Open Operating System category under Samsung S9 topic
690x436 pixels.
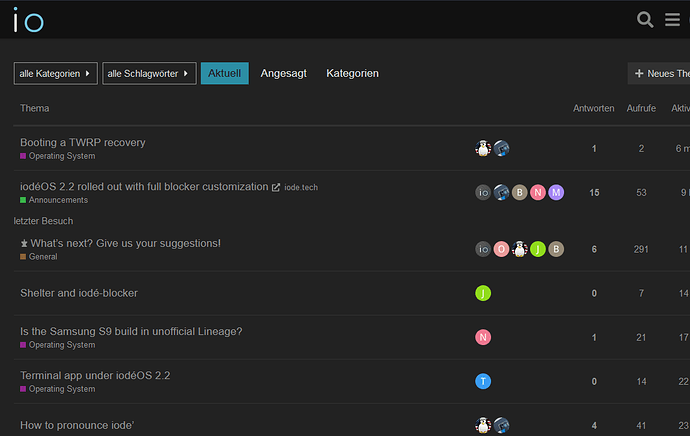[x=58, y=345]
